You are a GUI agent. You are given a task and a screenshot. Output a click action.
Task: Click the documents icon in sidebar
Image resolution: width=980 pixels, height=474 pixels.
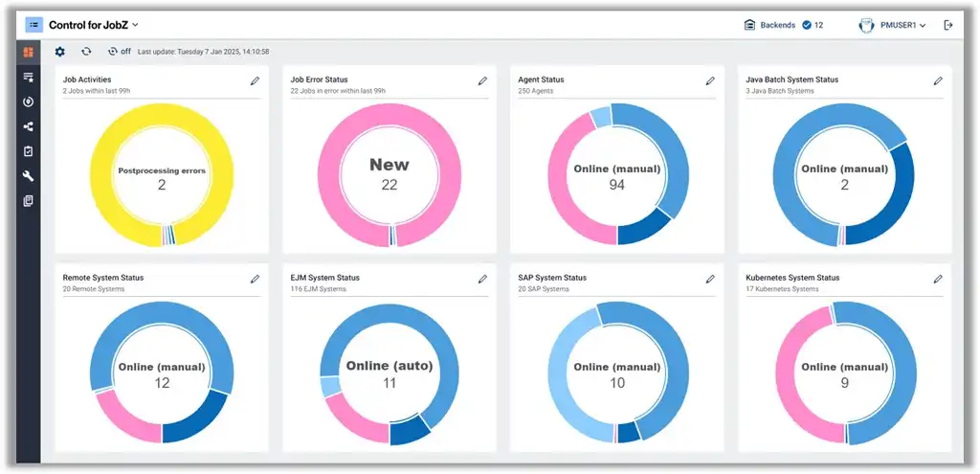tap(28, 201)
